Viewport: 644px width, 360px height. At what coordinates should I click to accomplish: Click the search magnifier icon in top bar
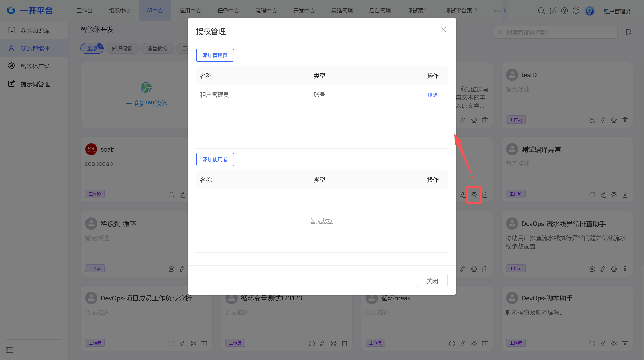(x=541, y=11)
